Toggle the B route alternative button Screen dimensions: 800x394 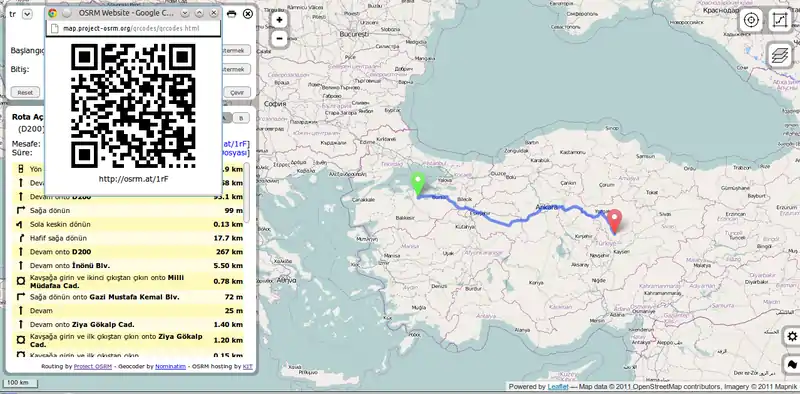241,118
